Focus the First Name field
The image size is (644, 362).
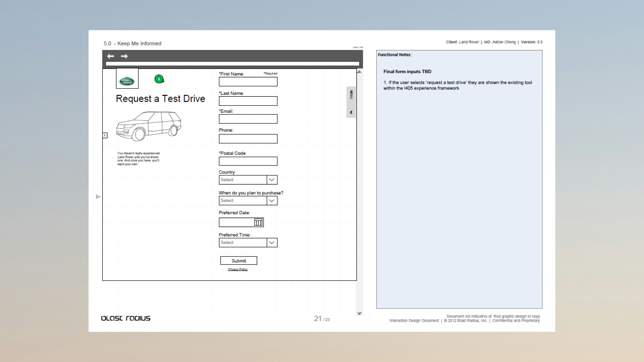click(x=248, y=82)
